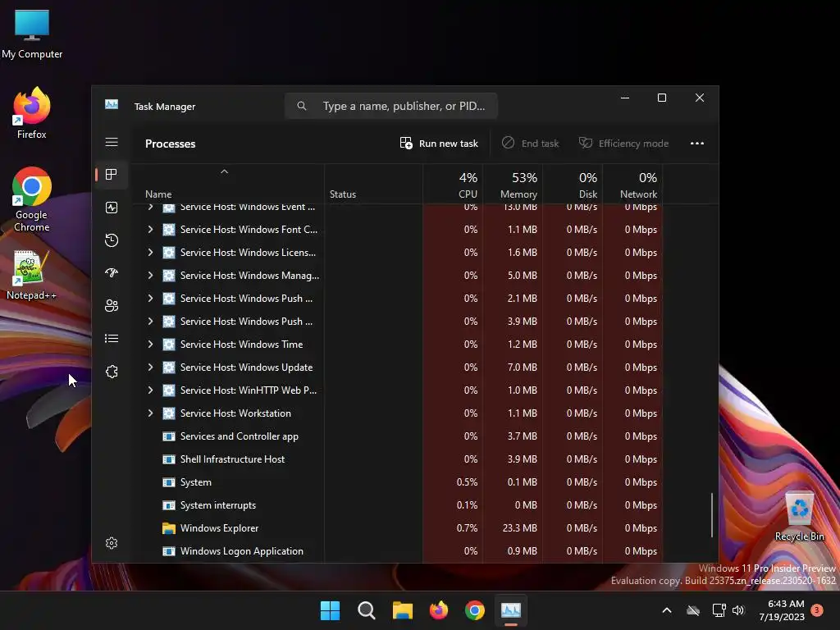Open Task Manager navigation hamburger menu

[x=112, y=142]
